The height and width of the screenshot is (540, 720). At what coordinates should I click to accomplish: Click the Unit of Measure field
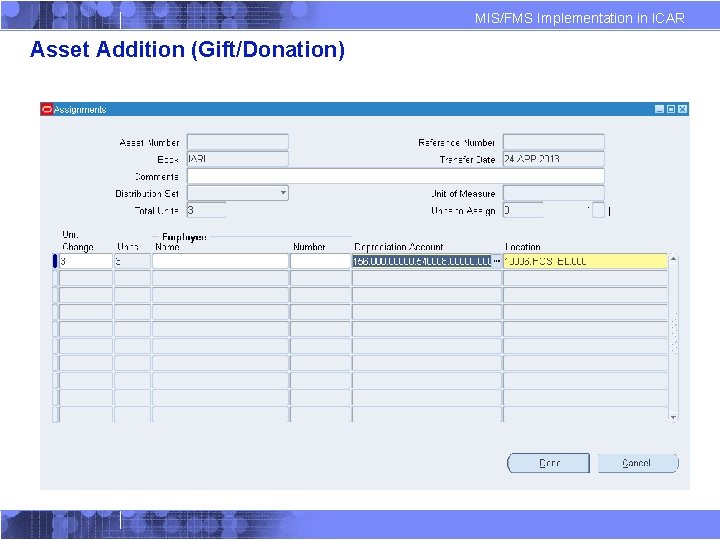pos(553,193)
